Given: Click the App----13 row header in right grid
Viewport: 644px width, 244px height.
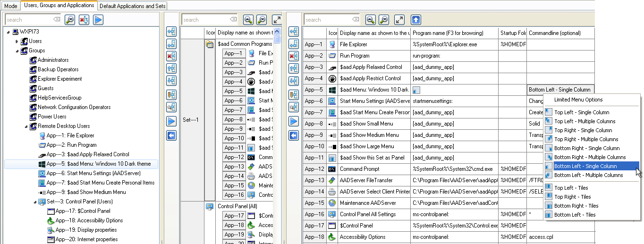Looking at the screenshot, I should [314, 180].
